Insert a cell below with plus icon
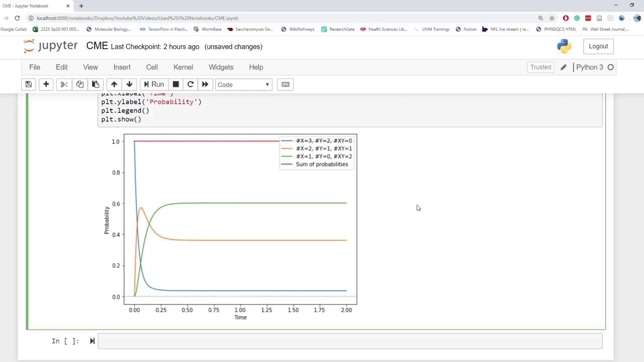The width and height of the screenshot is (644, 362). click(x=46, y=84)
